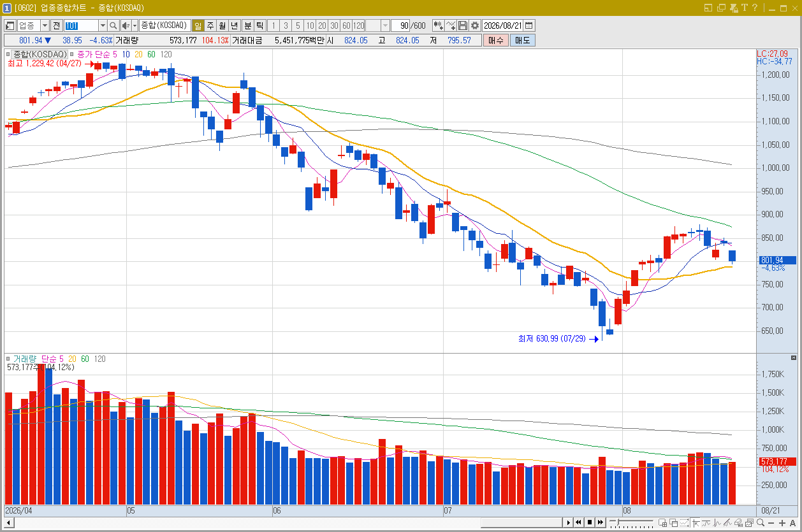Toggle the 전 button beside the sector box
Image resolution: width=802 pixels, height=532 pixels.
coord(56,25)
